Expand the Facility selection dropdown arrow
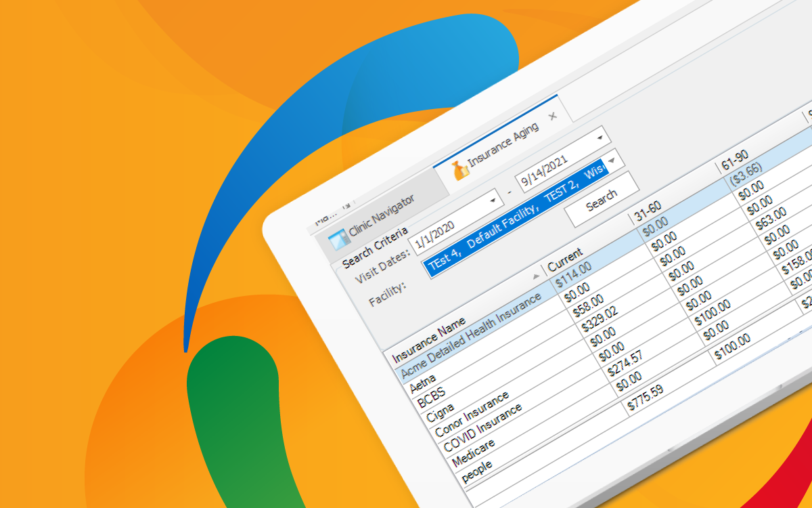This screenshot has width=812, height=508. [611, 161]
